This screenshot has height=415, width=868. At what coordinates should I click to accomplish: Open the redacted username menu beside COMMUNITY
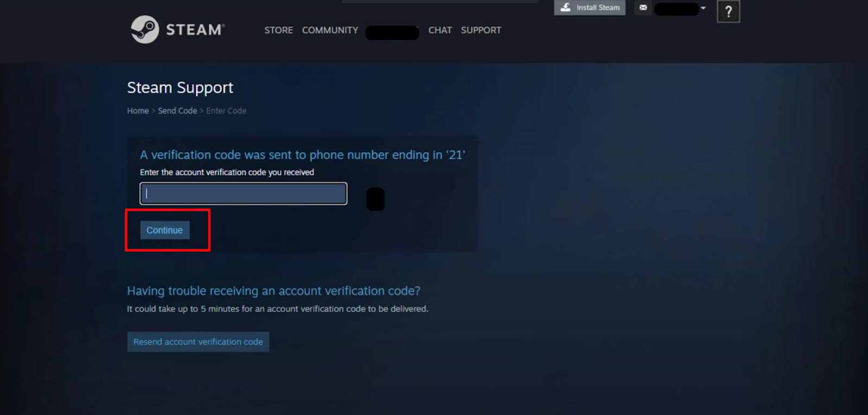392,33
